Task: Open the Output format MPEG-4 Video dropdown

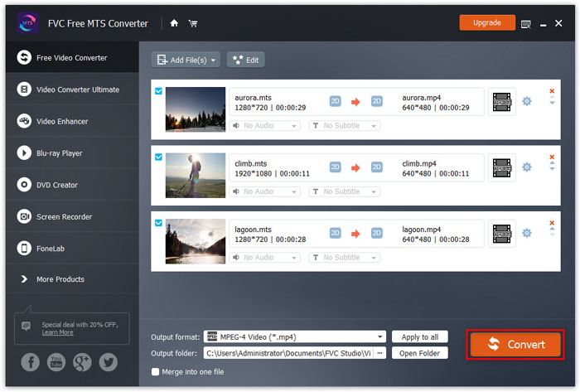Action: 295,337
